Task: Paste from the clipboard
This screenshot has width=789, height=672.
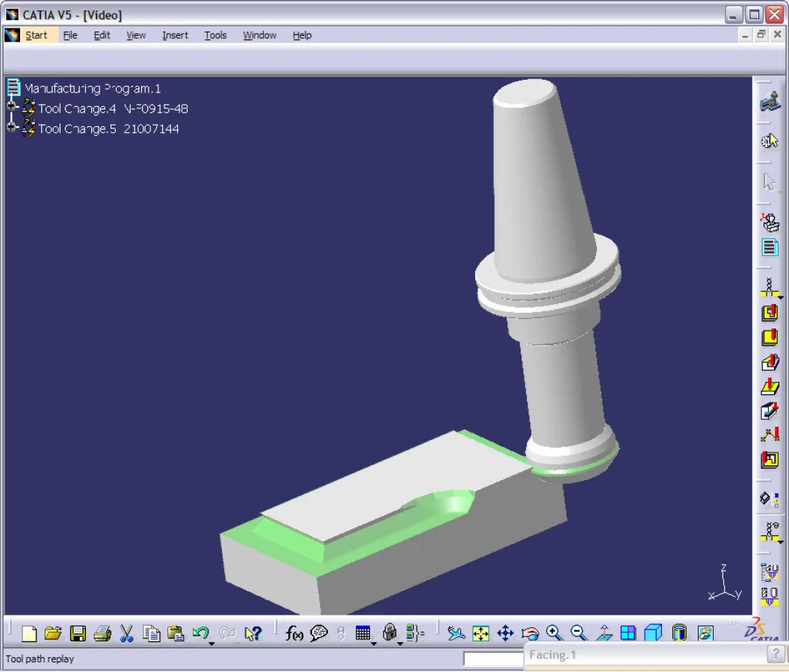Action: 176,632
